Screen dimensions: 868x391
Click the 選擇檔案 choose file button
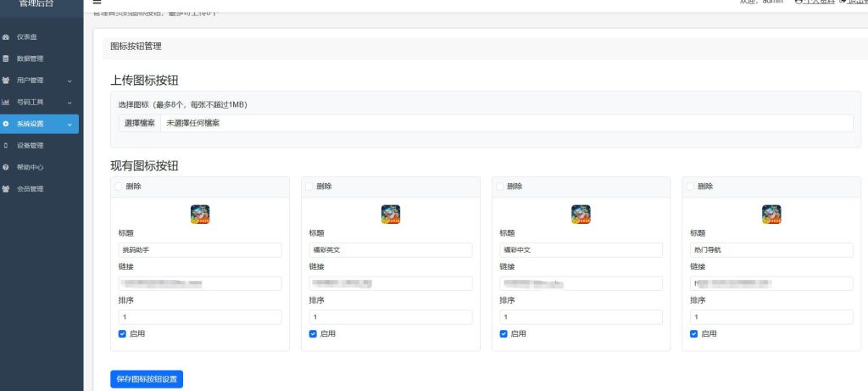click(140, 124)
